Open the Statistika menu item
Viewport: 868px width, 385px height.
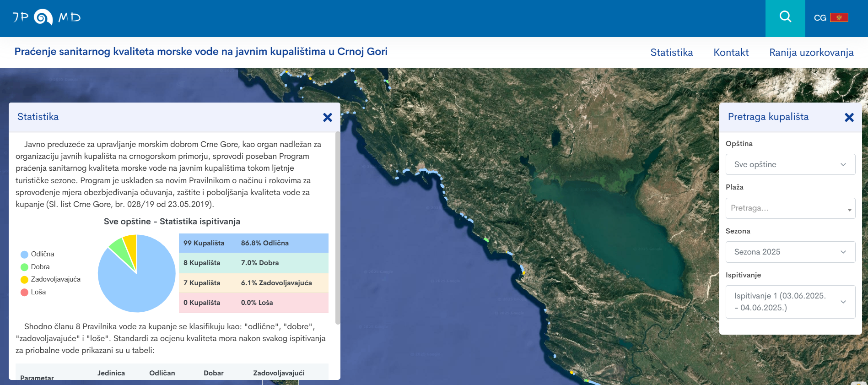pos(671,53)
